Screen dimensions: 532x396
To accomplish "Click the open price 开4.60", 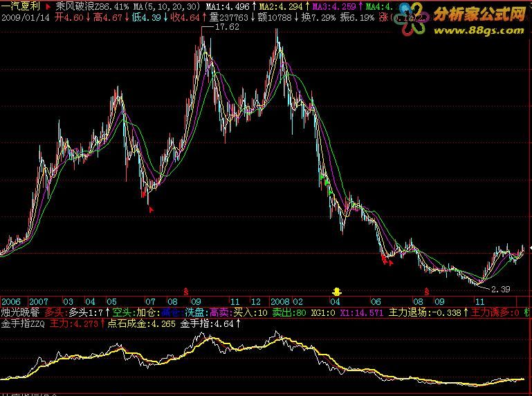I will (69, 17).
